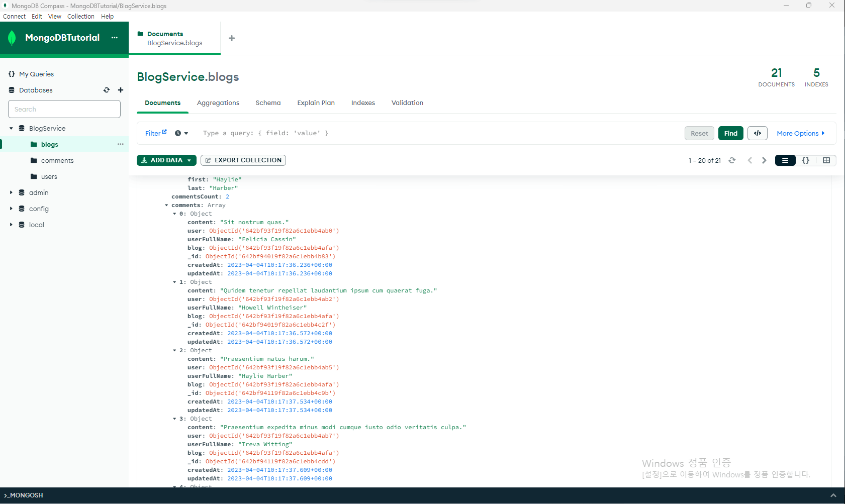This screenshot has height=504, width=845.
Task: Open the Filter documentation link icon
Action: pos(164,132)
